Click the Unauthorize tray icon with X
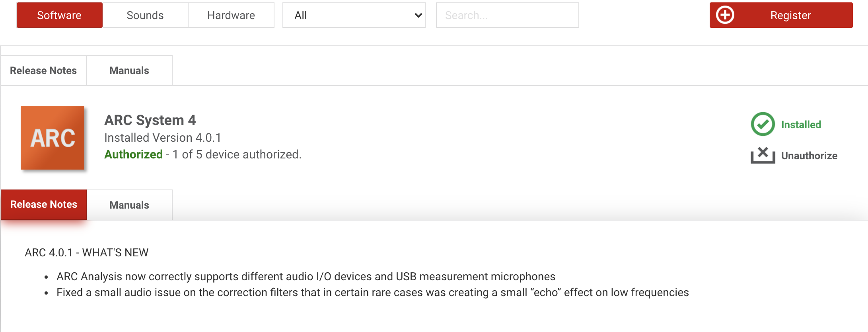The image size is (868, 332). tap(763, 155)
